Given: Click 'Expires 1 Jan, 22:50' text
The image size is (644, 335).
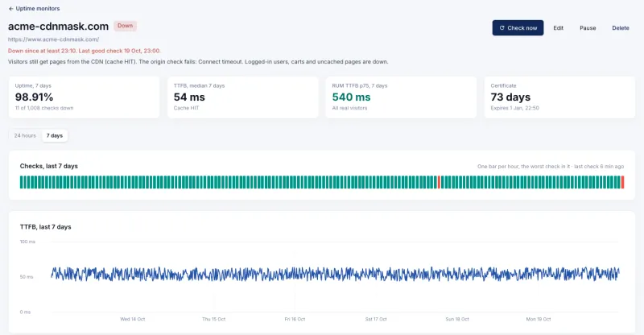Looking at the screenshot, I should [x=514, y=108].
